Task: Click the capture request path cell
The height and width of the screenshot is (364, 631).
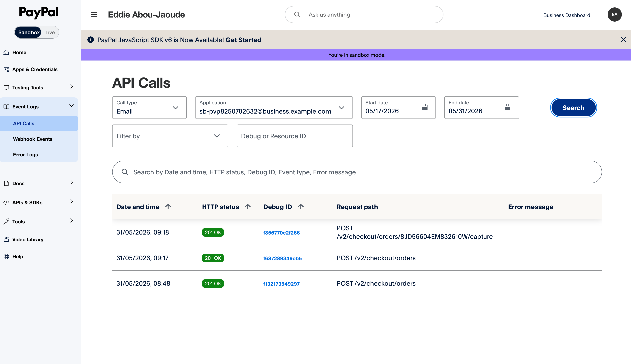Action: pyautogui.click(x=414, y=232)
